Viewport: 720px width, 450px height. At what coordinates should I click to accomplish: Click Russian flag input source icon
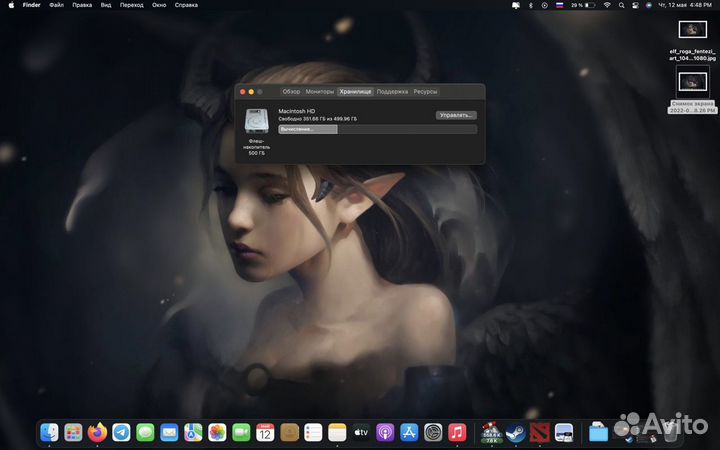[x=559, y=5]
